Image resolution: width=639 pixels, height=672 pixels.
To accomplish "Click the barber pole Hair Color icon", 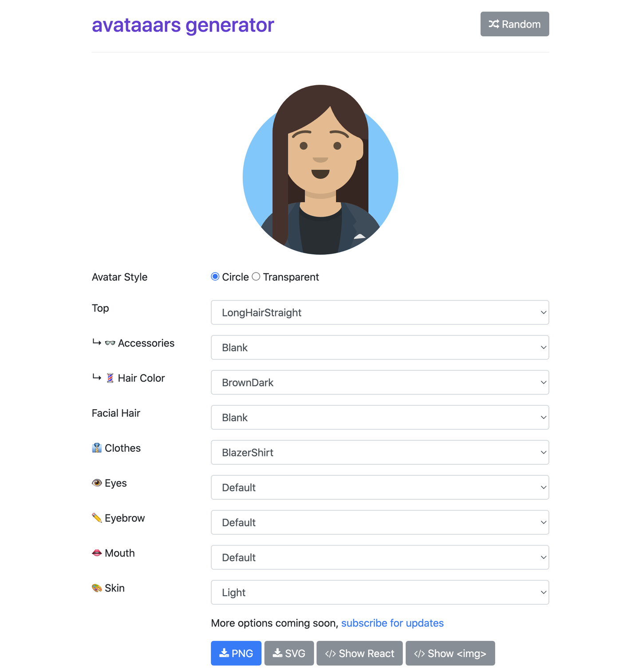I will pyautogui.click(x=110, y=378).
